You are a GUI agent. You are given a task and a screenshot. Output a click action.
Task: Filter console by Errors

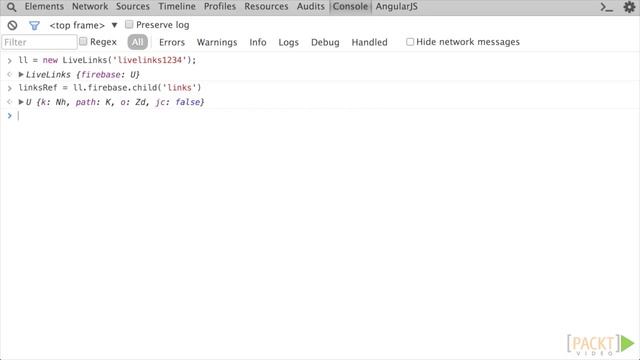point(172,42)
